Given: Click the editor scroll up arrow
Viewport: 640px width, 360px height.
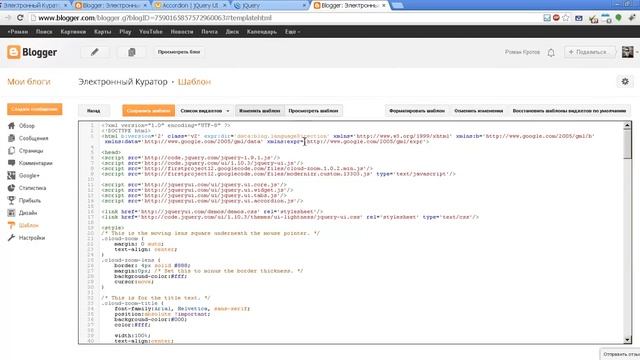Looking at the screenshot, I should (627, 126).
